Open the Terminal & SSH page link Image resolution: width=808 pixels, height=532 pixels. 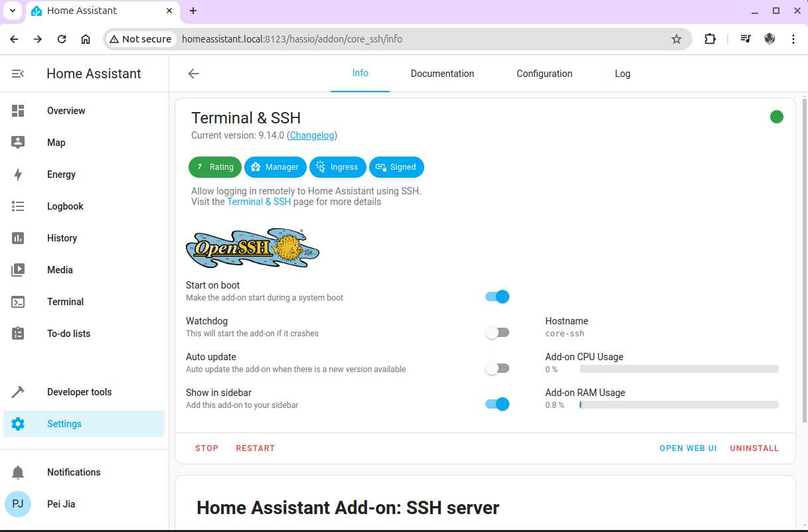tap(259, 202)
